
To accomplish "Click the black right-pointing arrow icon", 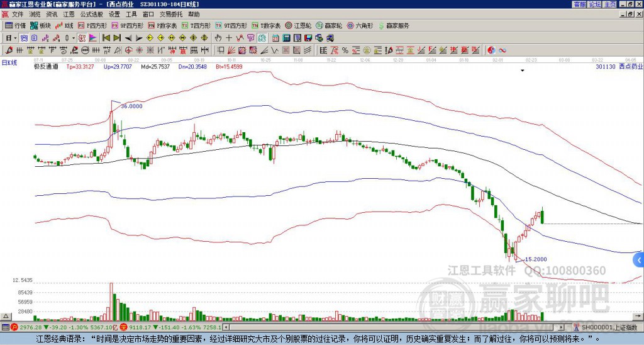I will pyautogui.click(x=139, y=38).
